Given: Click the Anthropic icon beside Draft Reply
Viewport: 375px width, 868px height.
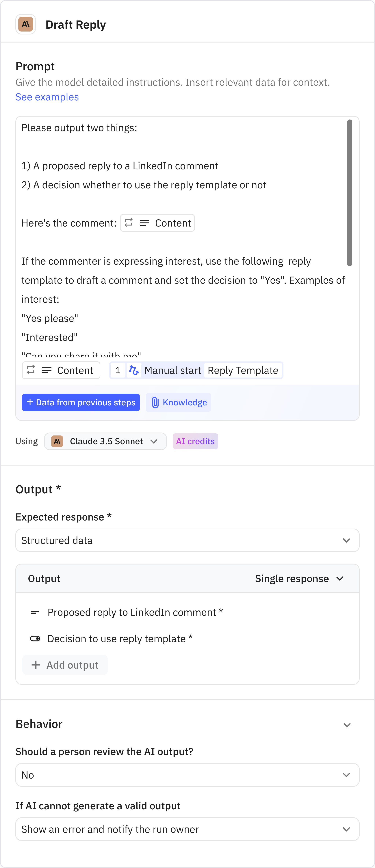Looking at the screenshot, I should coord(26,24).
